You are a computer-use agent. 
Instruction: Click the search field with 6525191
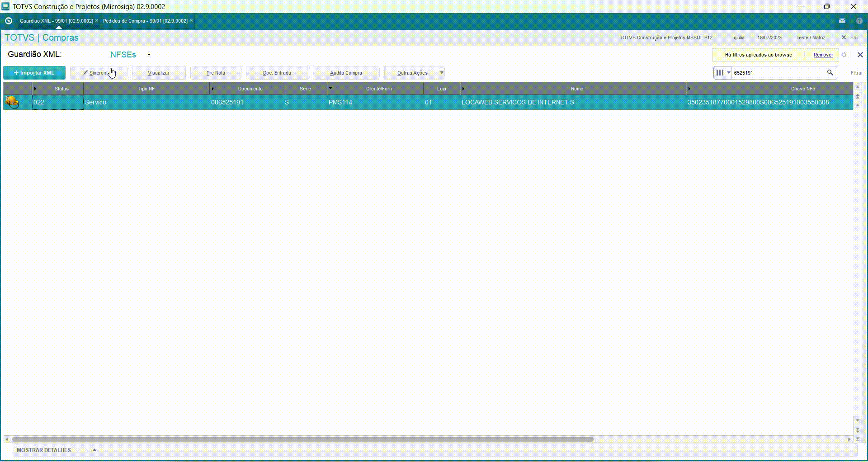(778, 73)
